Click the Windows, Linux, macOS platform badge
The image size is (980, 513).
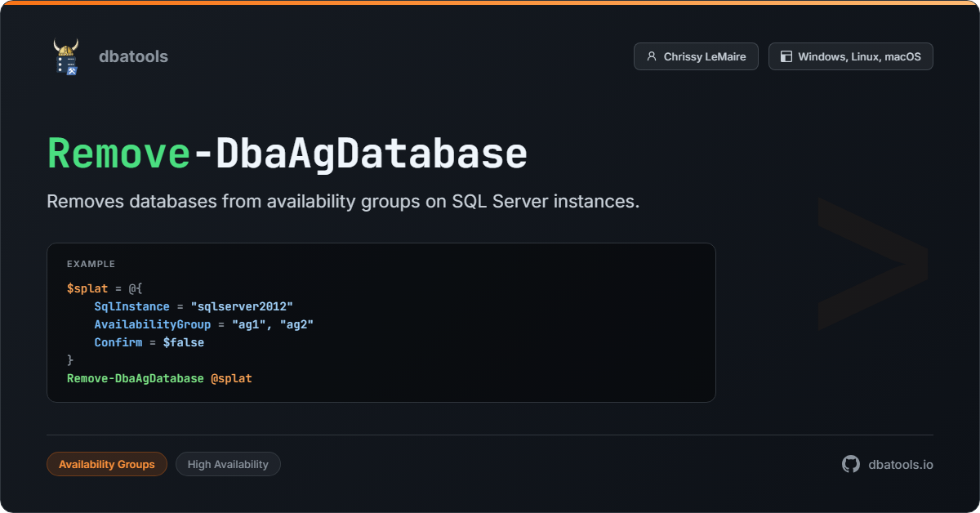(x=850, y=56)
